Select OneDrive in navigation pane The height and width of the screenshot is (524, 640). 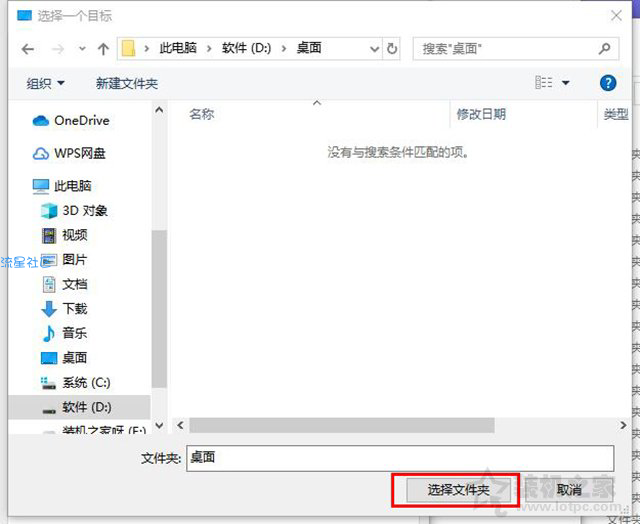(71, 120)
